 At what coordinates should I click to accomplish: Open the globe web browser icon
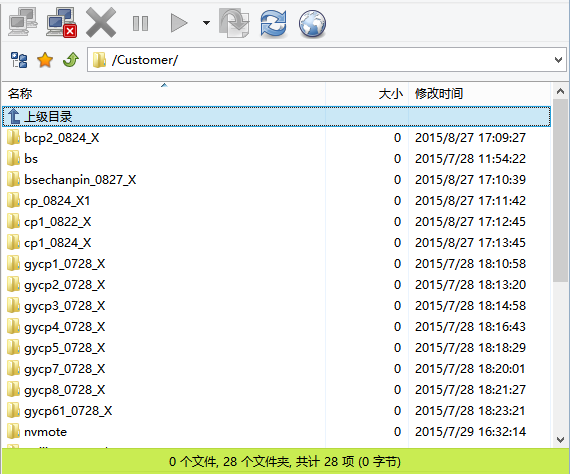pos(312,24)
